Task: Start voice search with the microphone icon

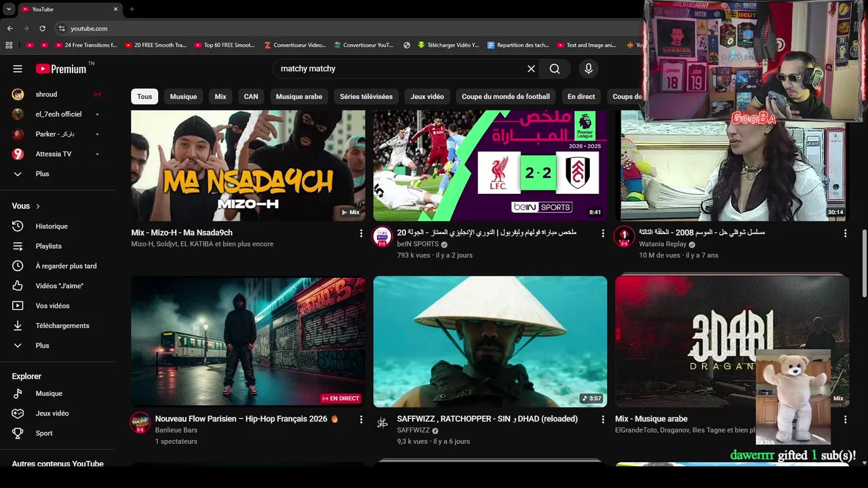Action: tap(588, 68)
